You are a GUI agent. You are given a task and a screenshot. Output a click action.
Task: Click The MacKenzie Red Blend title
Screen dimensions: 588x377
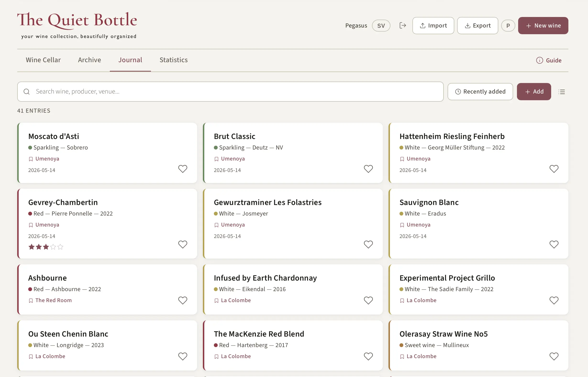tap(259, 334)
